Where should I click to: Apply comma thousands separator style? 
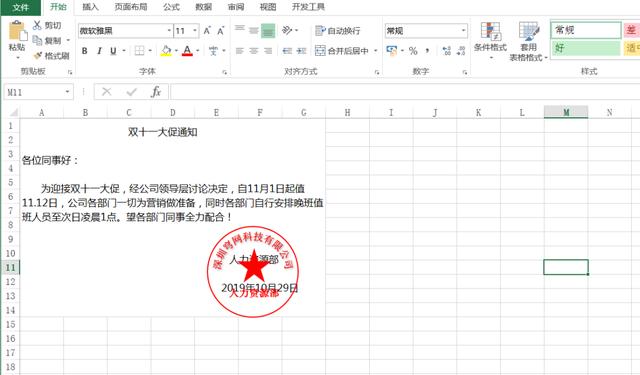tap(427, 51)
